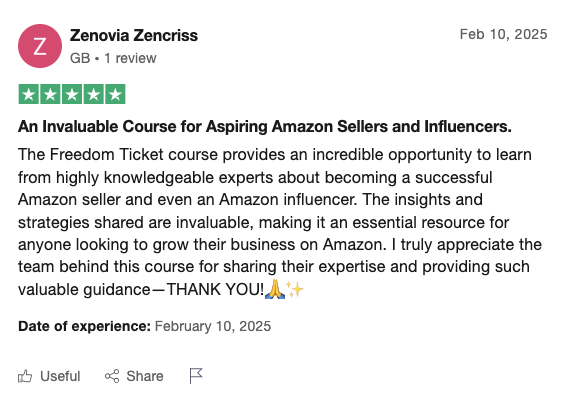Open the review title about Amazon Sellers
The image size is (583, 413).
click(265, 127)
